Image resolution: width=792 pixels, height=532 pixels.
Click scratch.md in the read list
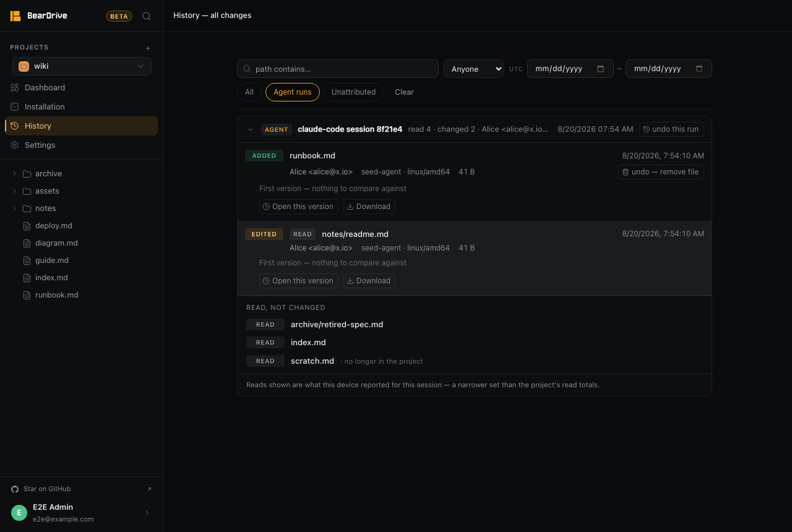click(x=312, y=361)
